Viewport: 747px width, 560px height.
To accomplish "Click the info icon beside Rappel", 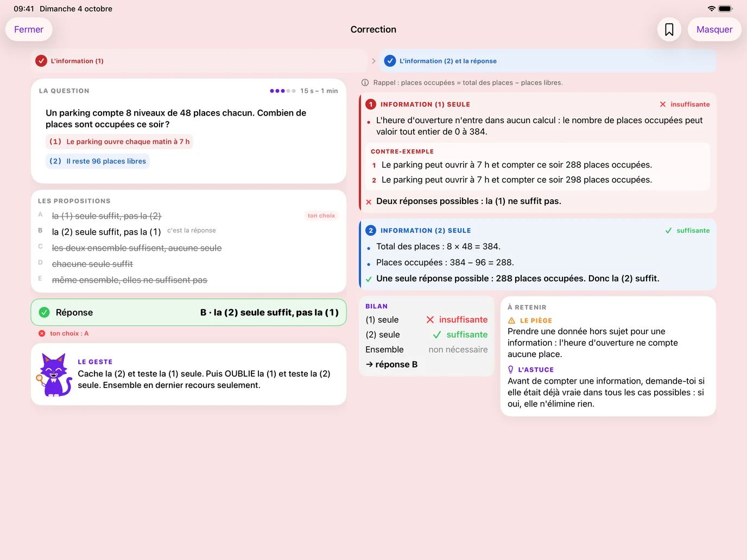I will pyautogui.click(x=365, y=82).
